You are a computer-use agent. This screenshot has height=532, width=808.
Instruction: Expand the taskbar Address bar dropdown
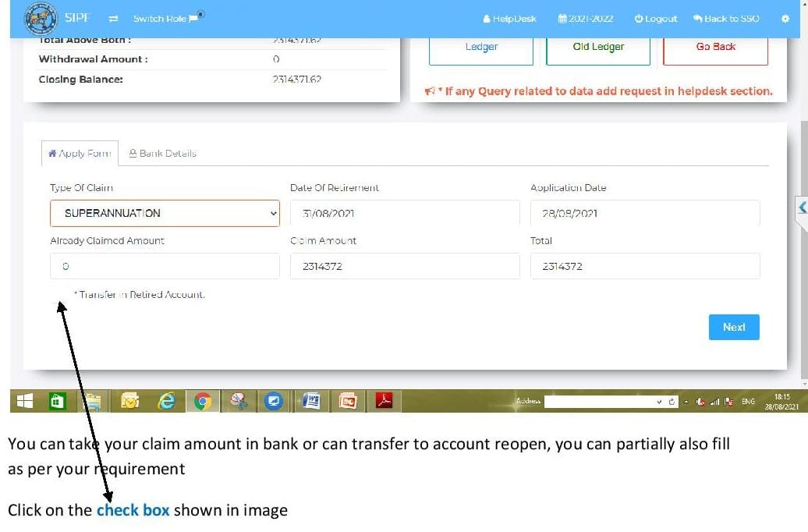point(660,400)
